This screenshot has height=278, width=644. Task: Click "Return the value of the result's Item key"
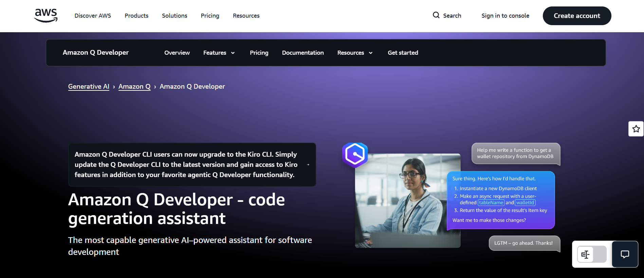pos(503,210)
